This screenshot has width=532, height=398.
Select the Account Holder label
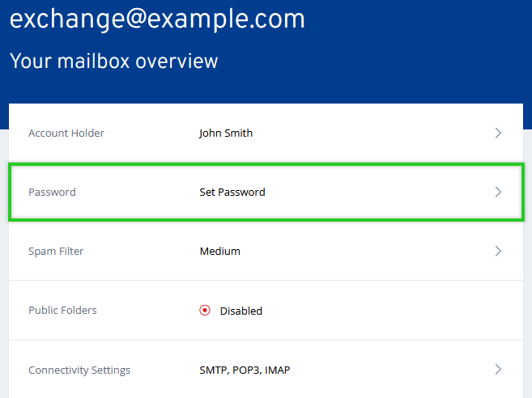pos(66,133)
